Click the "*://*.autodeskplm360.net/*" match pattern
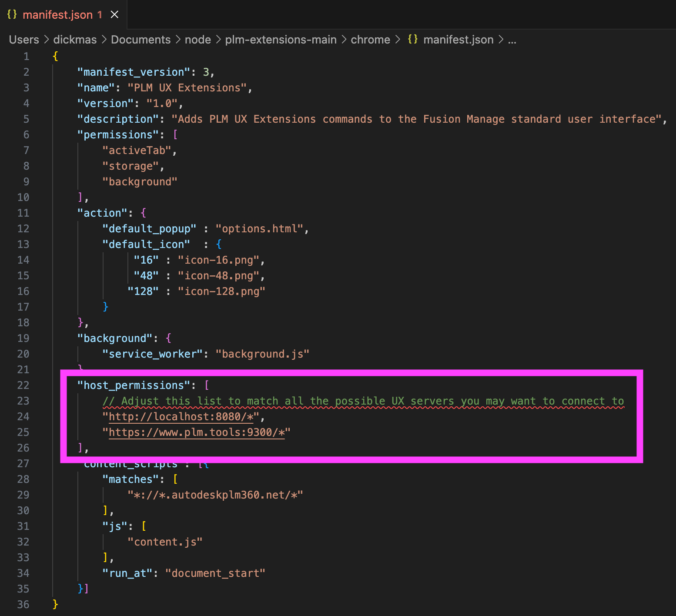 [x=215, y=495]
